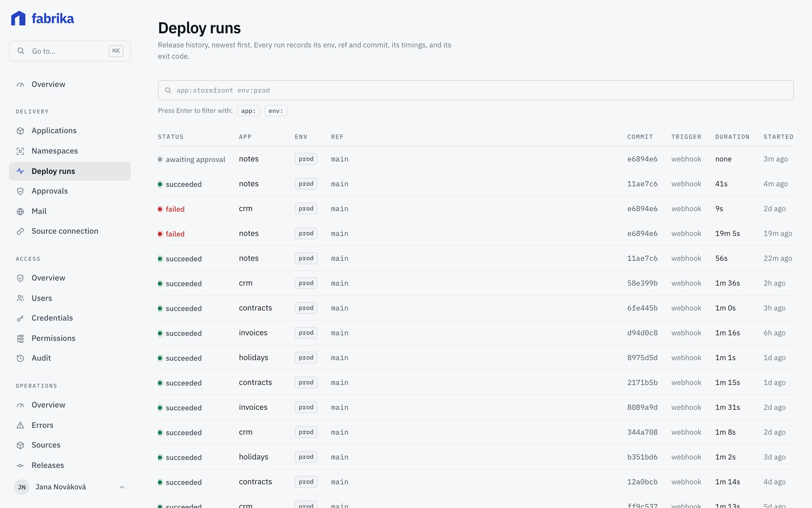Open Source connection settings
Screen dimensions: 812x508
coord(70,231)
